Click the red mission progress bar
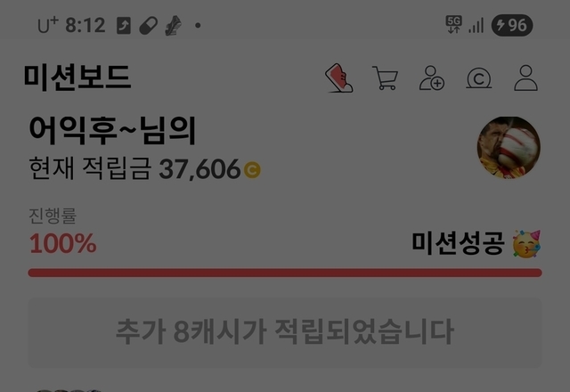 click(285, 273)
